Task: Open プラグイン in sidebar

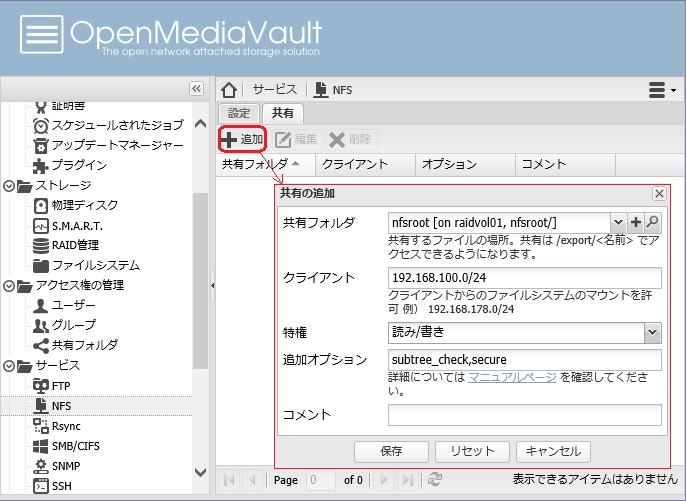Action: pyautogui.click(x=70, y=165)
